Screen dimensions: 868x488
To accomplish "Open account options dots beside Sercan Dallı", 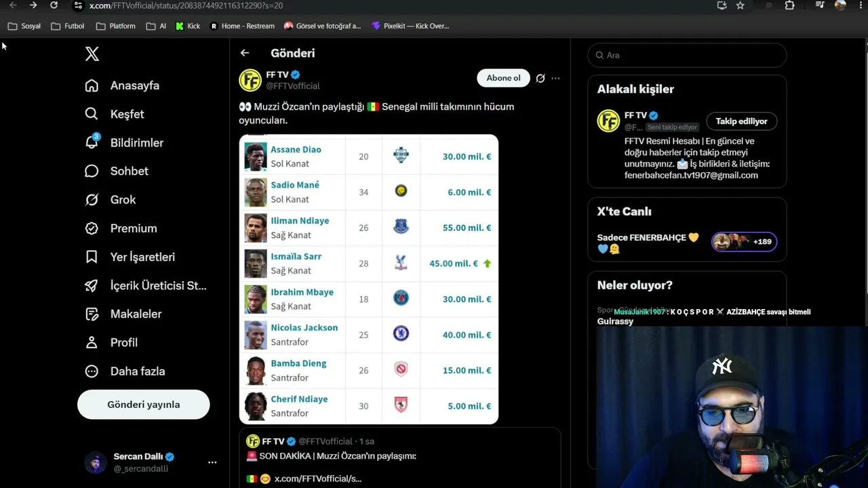I will click(x=212, y=462).
